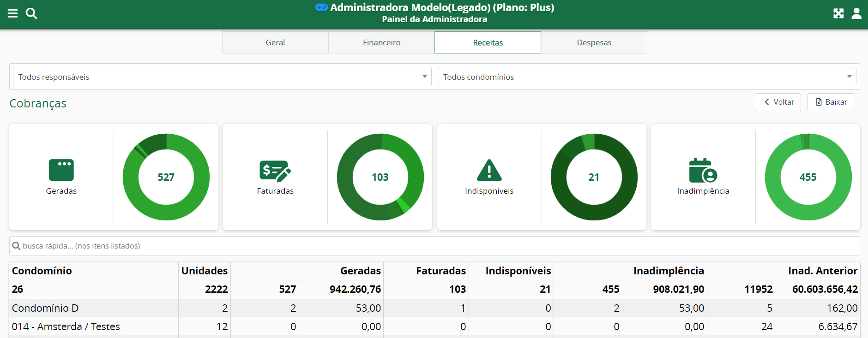The width and height of the screenshot is (868, 338).
Task: Focus the busca rápida search field
Action: [x=434, y=246]
